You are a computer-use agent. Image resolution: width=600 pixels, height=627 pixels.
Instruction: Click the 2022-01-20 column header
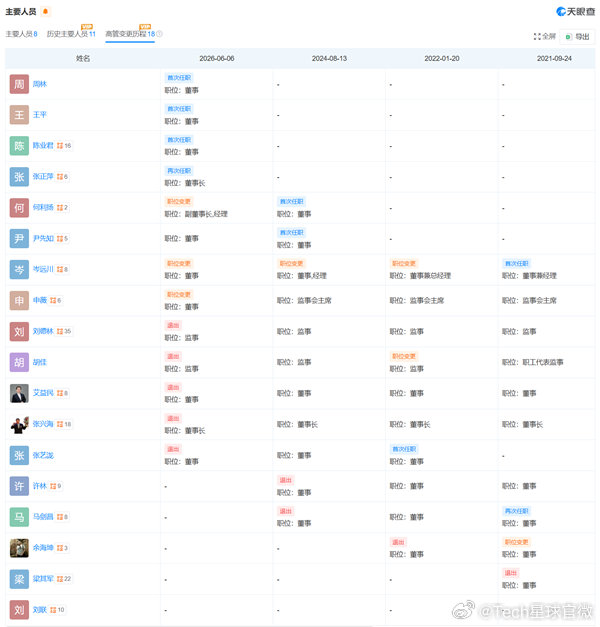[442, 58]
